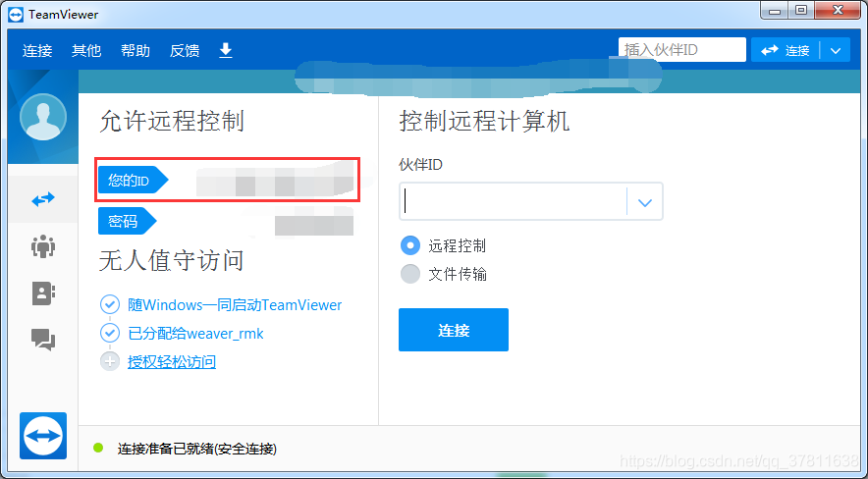868x479 pixels.
Task: Open the 连接 menu
Action: tap(37, 51)
